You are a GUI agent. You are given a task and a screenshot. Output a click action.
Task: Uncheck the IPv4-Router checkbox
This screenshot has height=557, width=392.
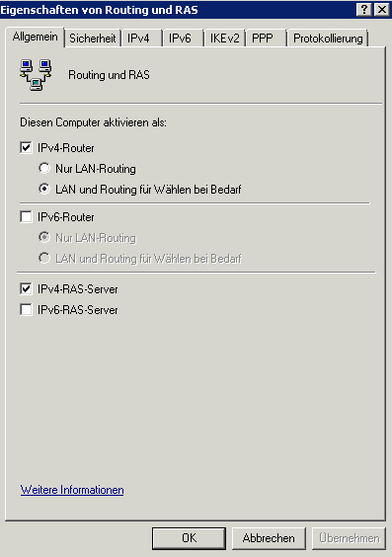pyautogui.click(x=26, y=148)
